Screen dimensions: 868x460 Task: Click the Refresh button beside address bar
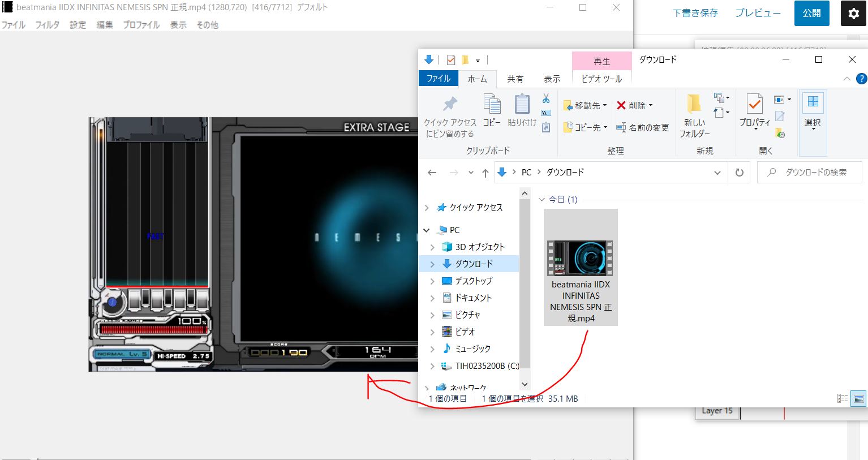click(x=739, y=173)
